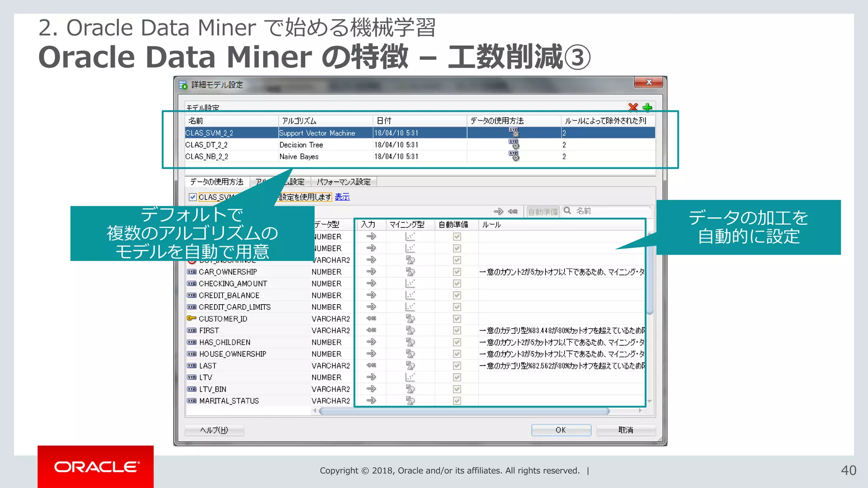The height and width of the screenshot is (488, 868).
Task: Click the dialog icon in 詳細モデル設定 title bar
Action: (x=183, y=85)
